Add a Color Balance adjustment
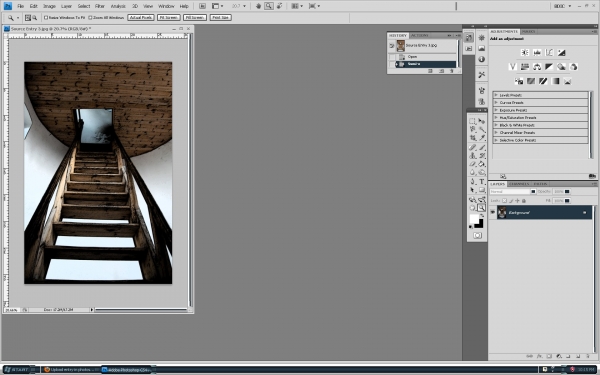 [x=537, y=67]
